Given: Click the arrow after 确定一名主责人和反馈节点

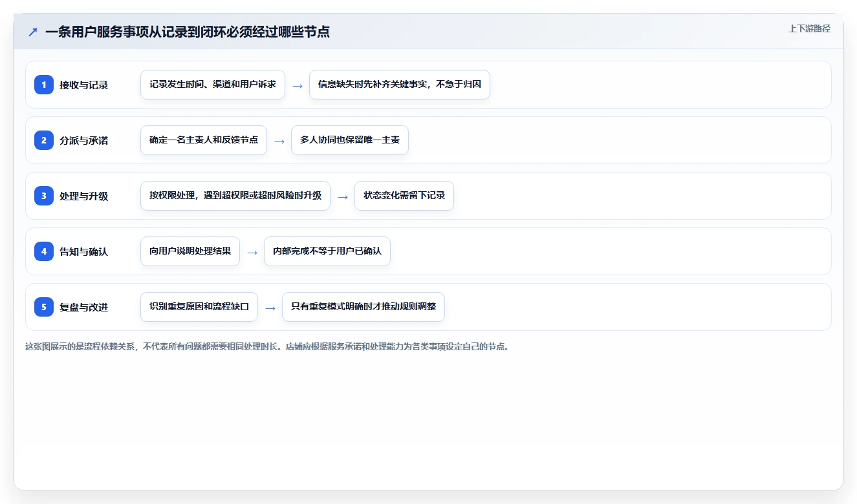Looking at the screenshot, I should click(x=279, y=141).
